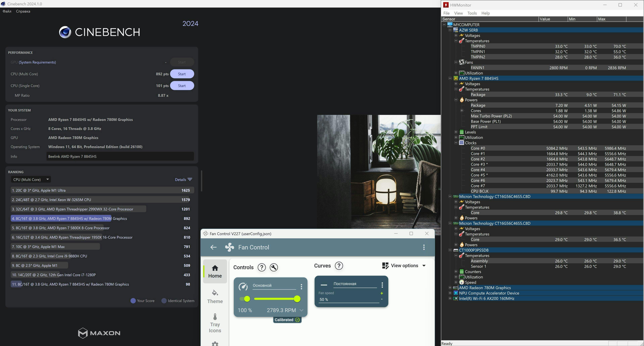The height and width of the screenshot is (346, 644).
Task: Open Controls help question mark
Action: coord(261,268)
